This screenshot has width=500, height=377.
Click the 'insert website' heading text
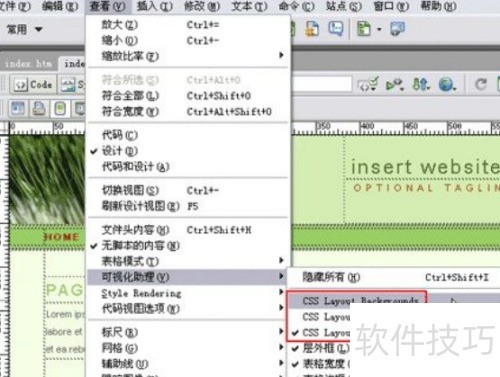(425, 167)
